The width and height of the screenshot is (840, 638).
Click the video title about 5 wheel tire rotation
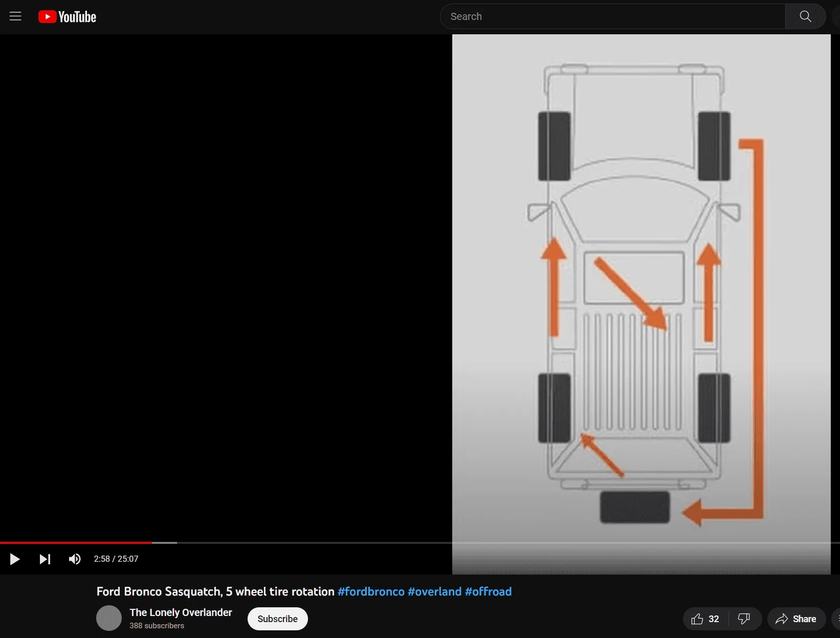pos(215,592)
